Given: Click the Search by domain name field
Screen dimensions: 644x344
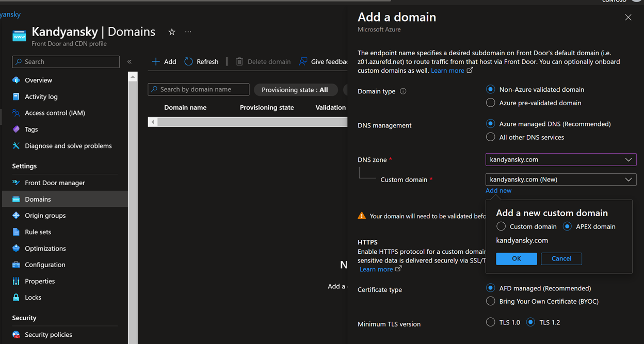Looking at the screenshot, I should [199, 90].
